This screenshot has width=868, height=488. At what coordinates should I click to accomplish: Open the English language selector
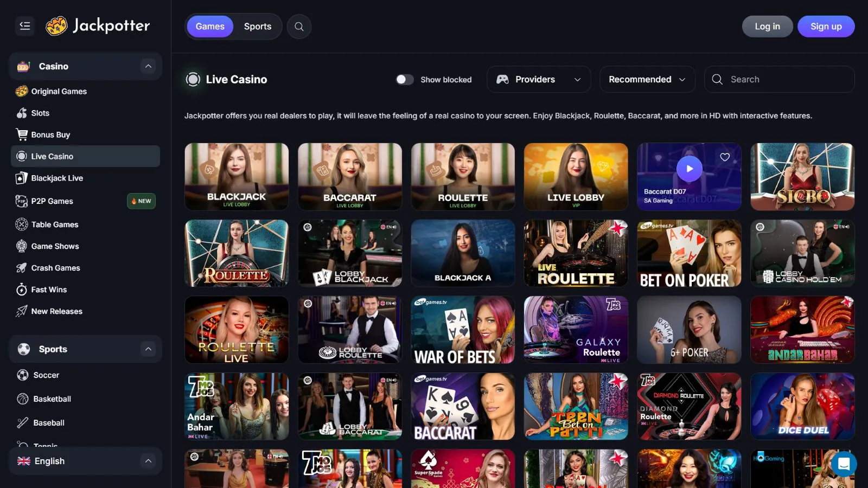(85, 461)
